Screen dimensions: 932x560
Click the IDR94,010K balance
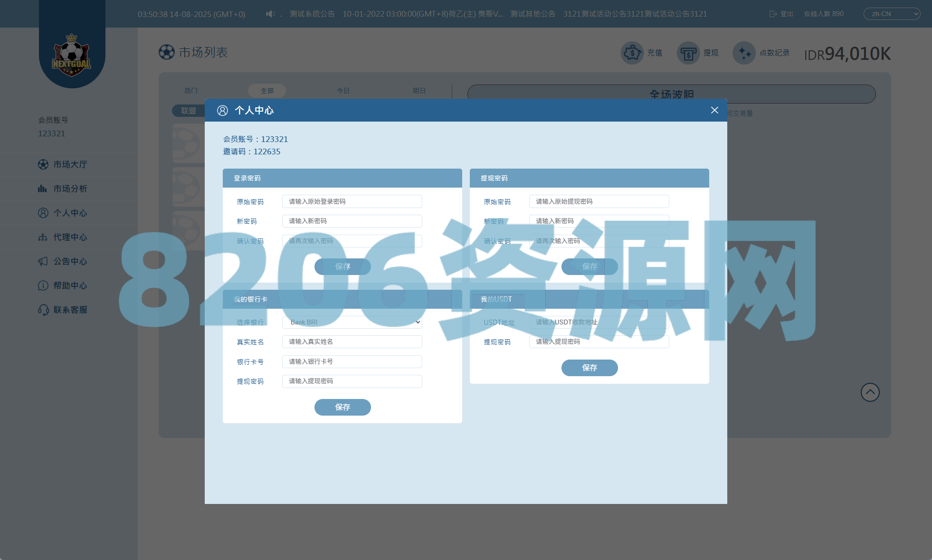click(847, 54)
